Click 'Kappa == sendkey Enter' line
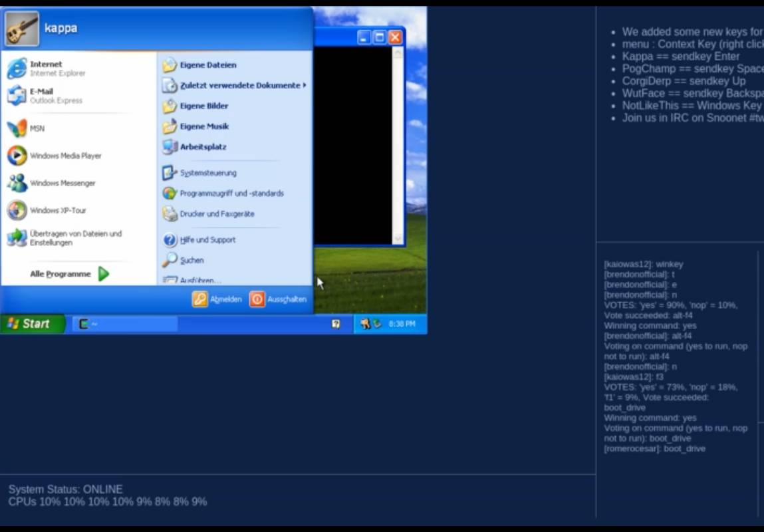 (x=681, y=56)
